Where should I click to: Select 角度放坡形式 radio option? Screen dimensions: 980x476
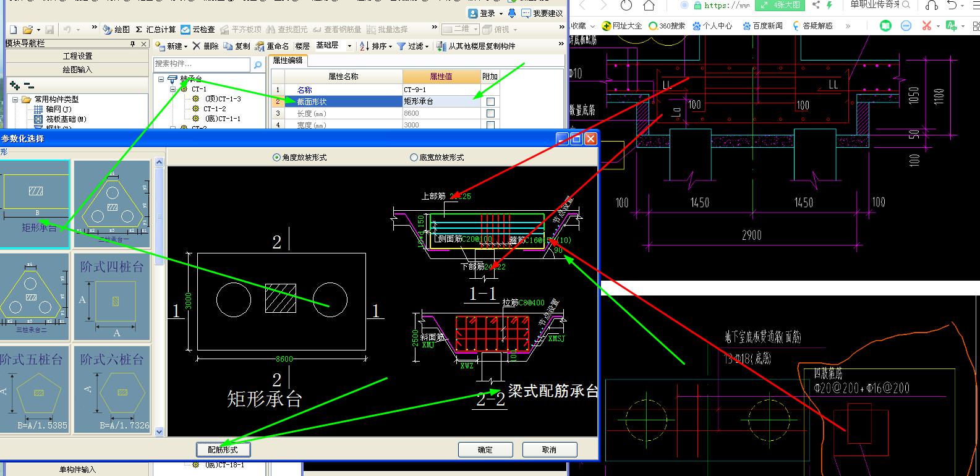pos(299,158)
